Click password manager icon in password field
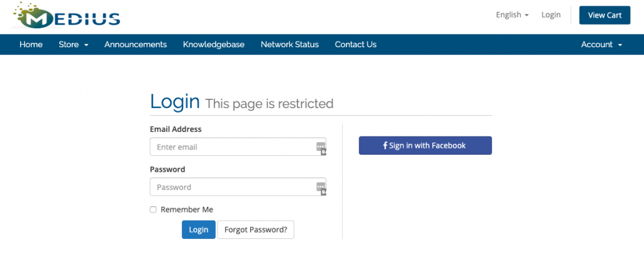The width and height of the screenshot is (644, 266). [321, 189]
